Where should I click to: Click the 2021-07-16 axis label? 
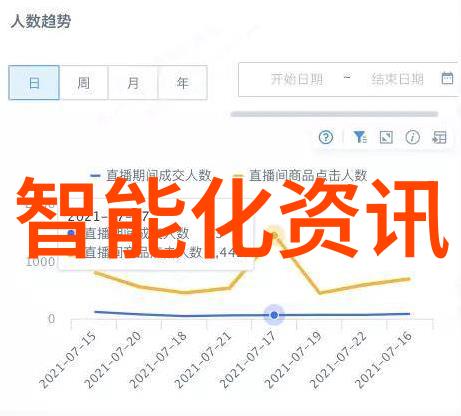coord(384,360)
